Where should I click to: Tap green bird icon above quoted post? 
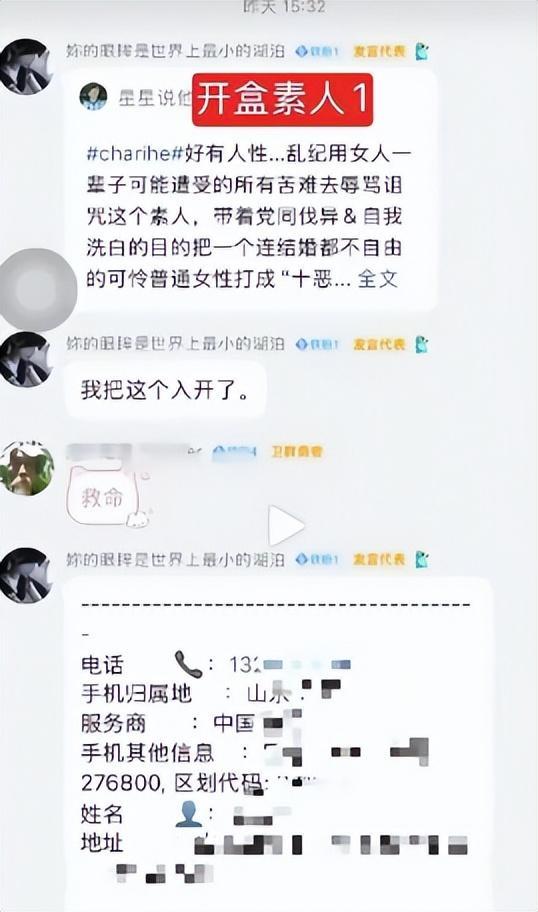422,52
